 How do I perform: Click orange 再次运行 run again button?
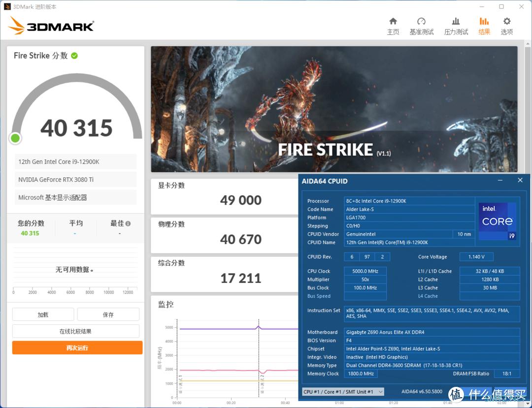[77, 347]
